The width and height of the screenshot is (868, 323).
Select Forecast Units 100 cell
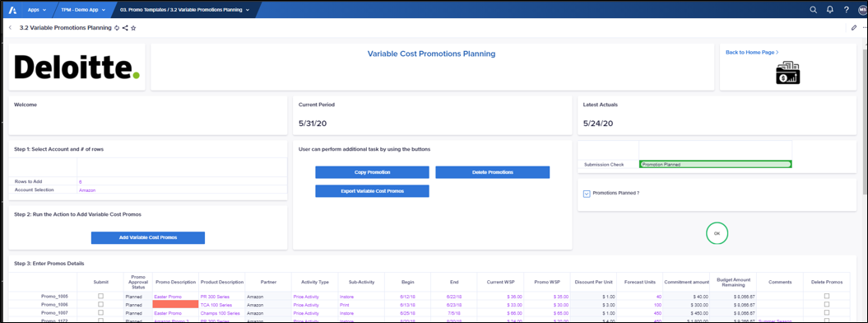point(639,305)
